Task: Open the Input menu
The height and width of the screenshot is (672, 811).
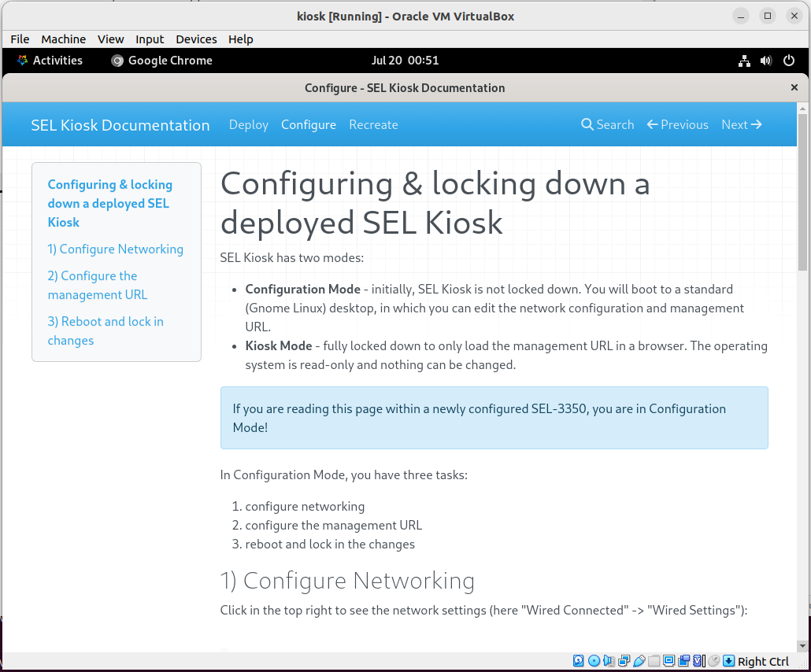Action: pos(150,39)
